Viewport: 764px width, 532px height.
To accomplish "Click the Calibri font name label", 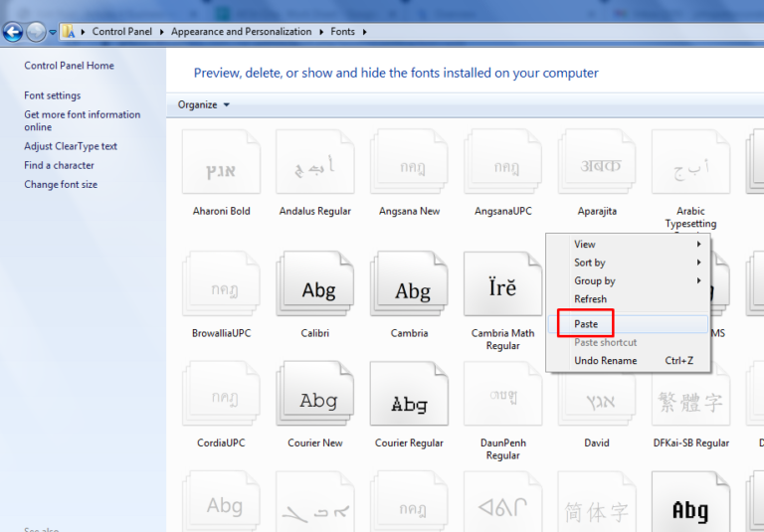I will [315, 333].
